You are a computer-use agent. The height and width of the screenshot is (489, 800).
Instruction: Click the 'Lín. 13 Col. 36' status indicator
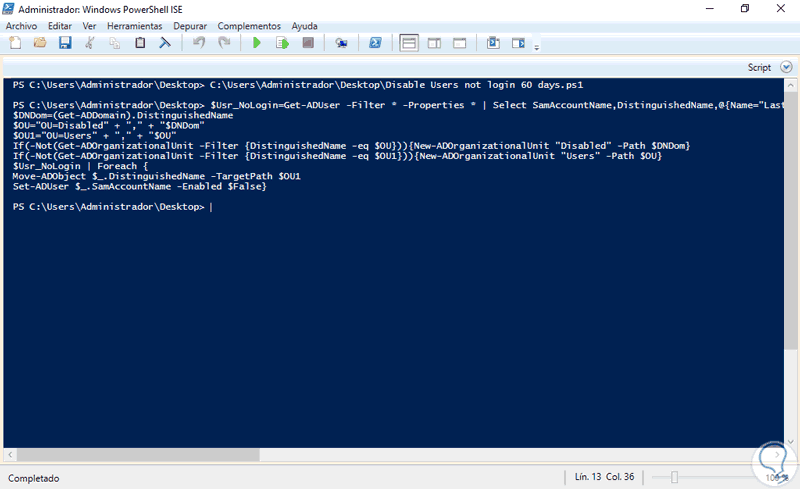(x=604, y=477)
